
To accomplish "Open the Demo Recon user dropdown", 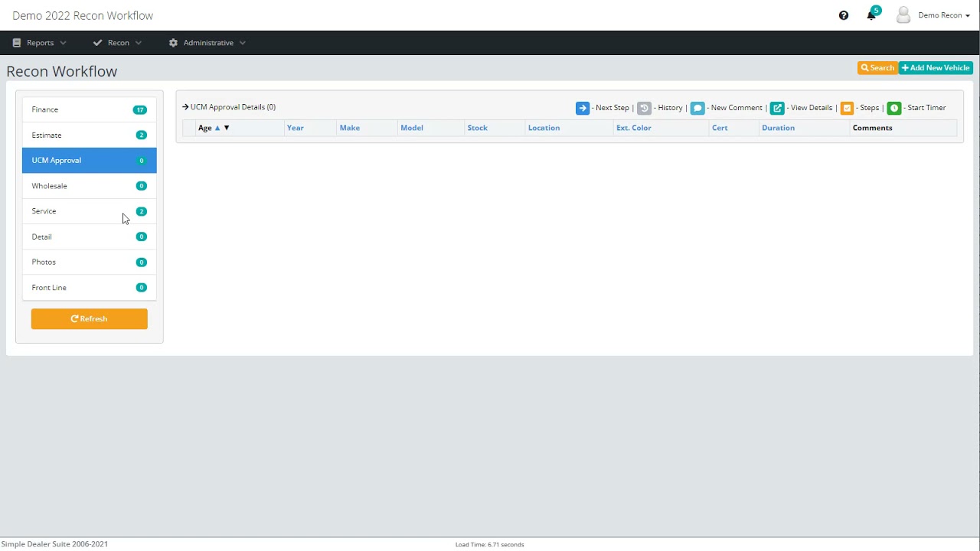I will [x=944, y=15].
